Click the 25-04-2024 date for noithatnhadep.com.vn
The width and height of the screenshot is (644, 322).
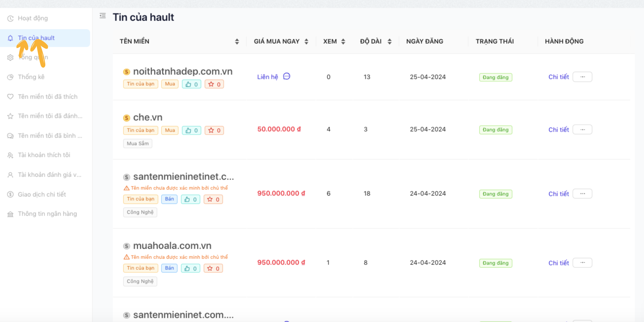click(x=428, y=77)
